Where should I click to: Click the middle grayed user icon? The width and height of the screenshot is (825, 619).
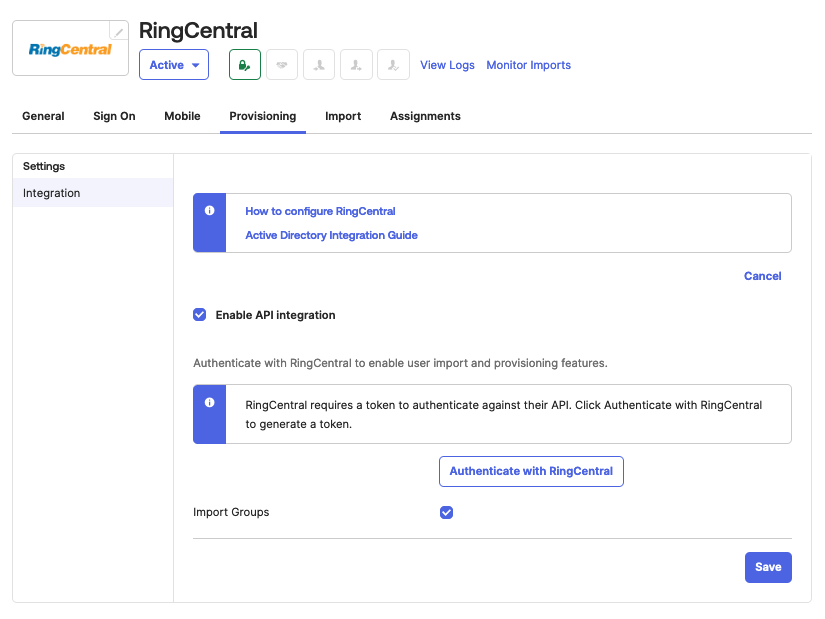(x=356, y=65)
